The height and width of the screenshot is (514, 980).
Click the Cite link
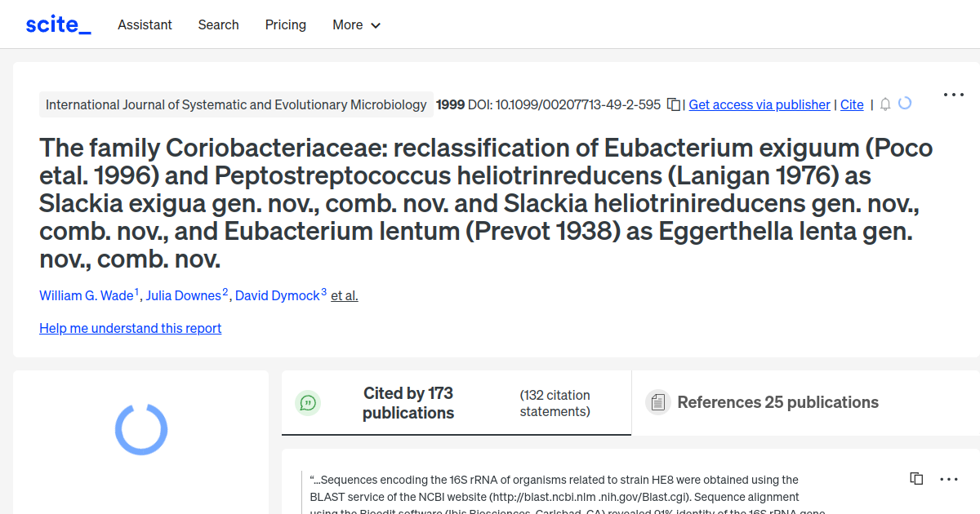click(852, 104)
